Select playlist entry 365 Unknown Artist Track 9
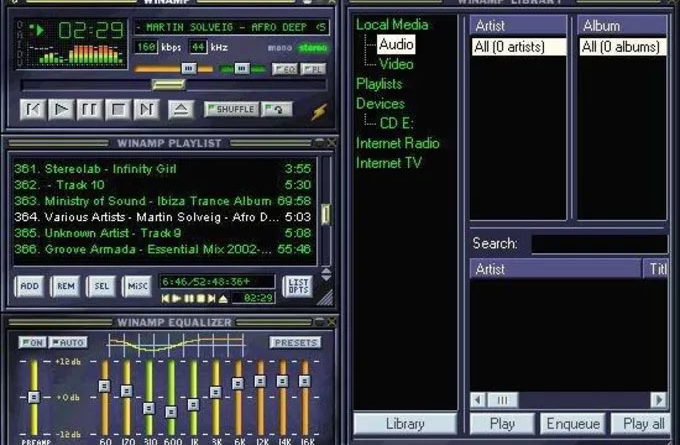The image size is (680, 445). point(162,233)
